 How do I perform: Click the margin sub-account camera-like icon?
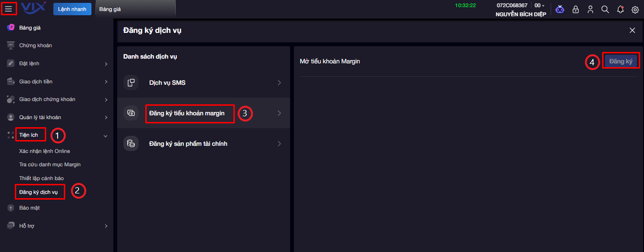click(x=131, y=113)
